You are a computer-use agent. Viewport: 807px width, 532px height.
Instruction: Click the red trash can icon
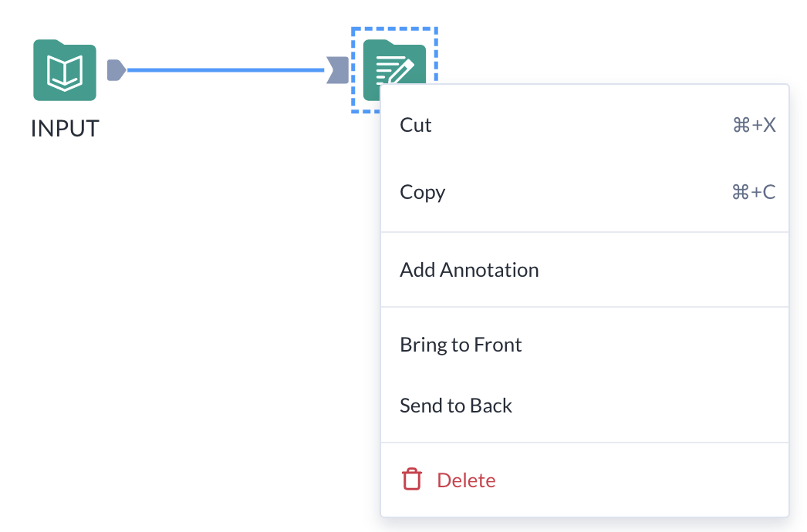click(412, 480)
